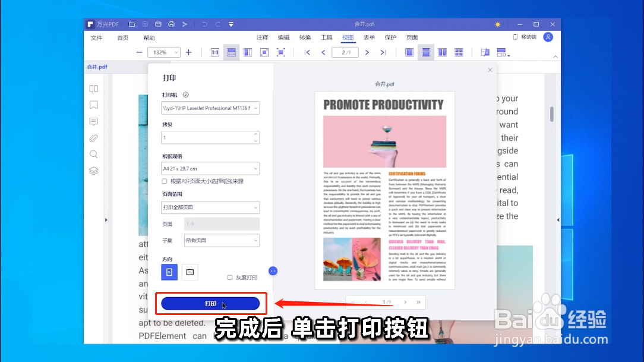Click the printer icon in title bar
Image resolution: width=644 pixels, height=362 pixels.
coord(171,24)
